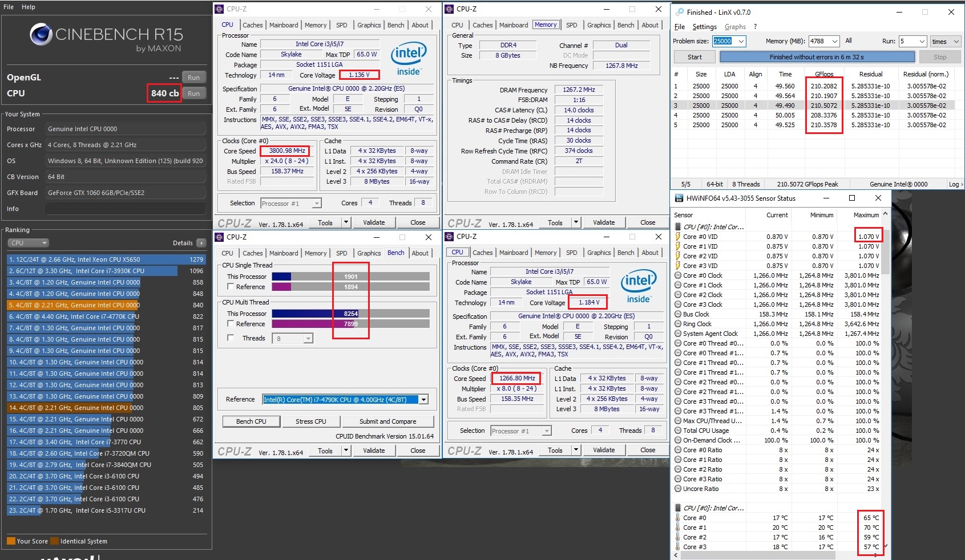Click the sensor icon beside Bus Clock
Screen dimensions: 965x560
click(678, 314)
